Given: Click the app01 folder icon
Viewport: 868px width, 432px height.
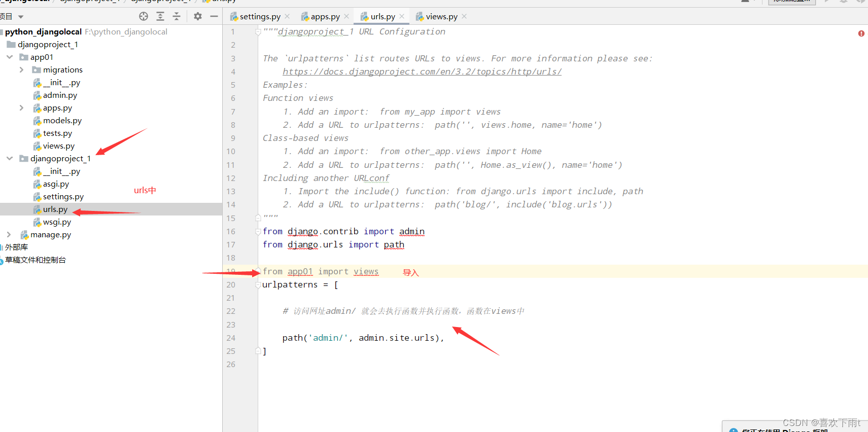Looking at the screenshot, I should pos(24,57).
